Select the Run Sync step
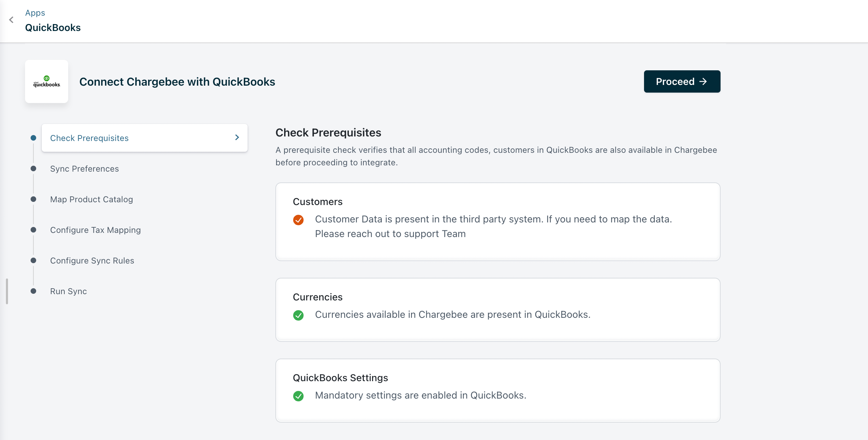The height and width of the screenshot is (440, 868). point(69,291)
